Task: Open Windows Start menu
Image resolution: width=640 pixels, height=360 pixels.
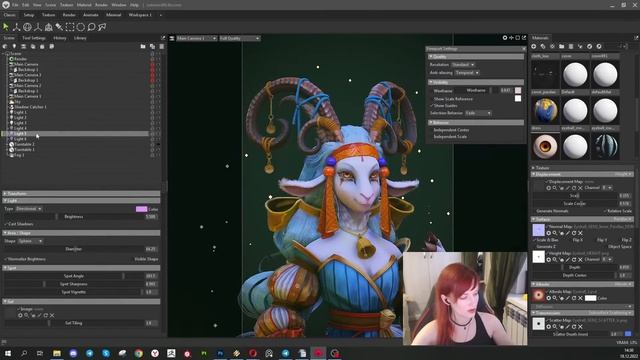Action: (x=8, y=353)
